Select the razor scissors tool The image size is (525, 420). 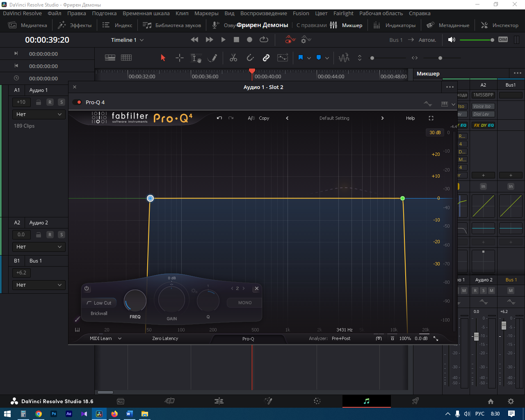point(233,58)
